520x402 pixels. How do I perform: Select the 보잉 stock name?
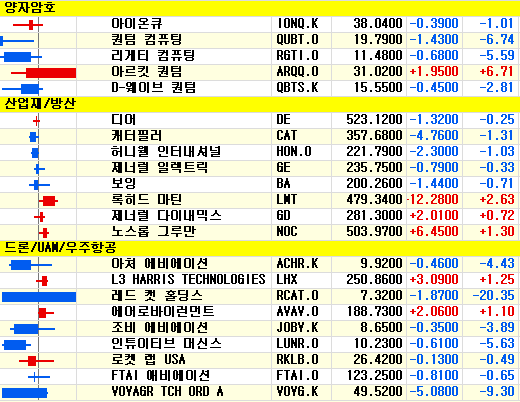tap(124, 184)
